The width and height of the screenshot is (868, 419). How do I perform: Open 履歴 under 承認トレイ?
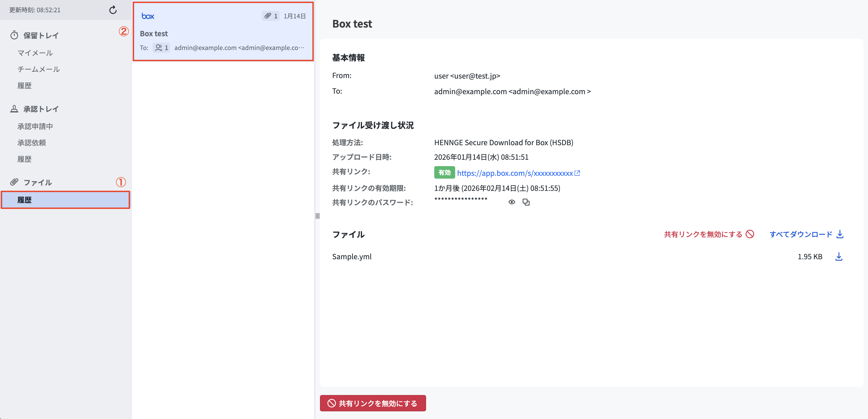24,159
